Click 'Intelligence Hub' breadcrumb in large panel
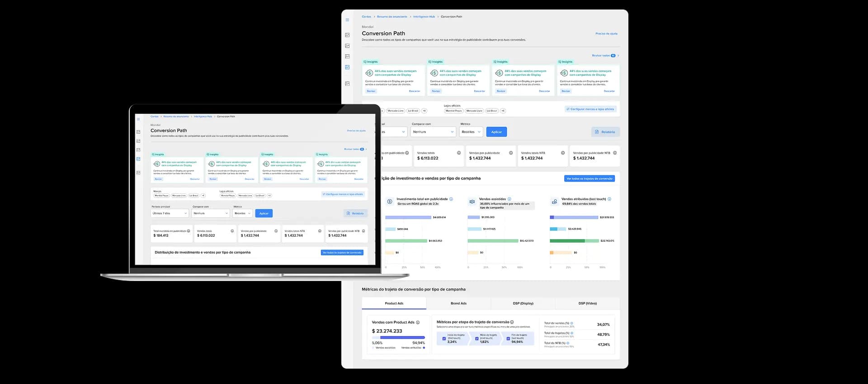The height and width of the screenshot is (384, 868). (424, 17)
